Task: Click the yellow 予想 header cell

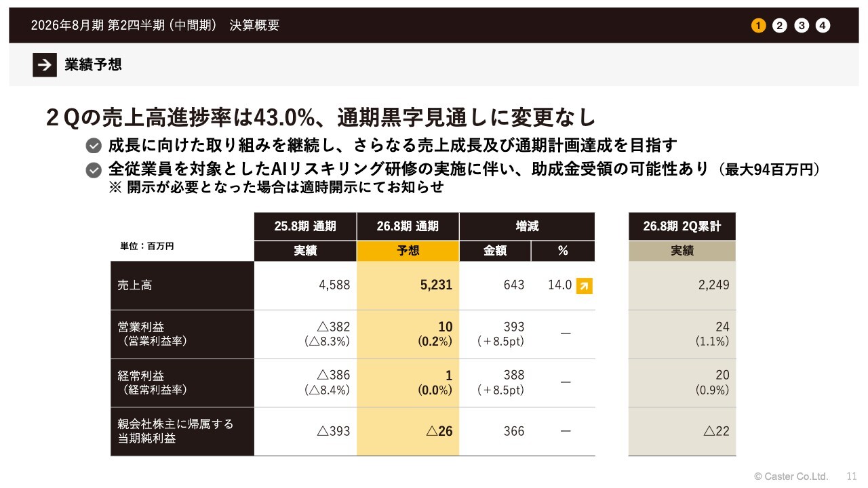Action: pos(408,251)
